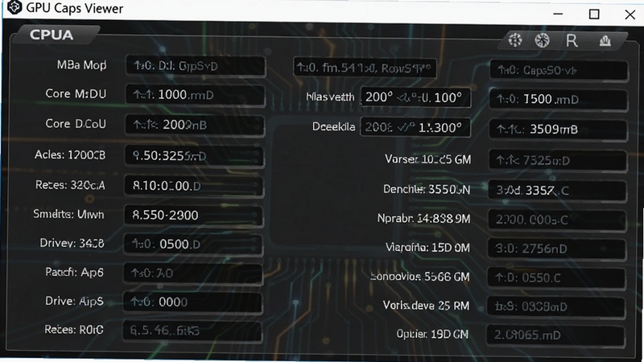Click the Vorls.deve row value field

556,307
